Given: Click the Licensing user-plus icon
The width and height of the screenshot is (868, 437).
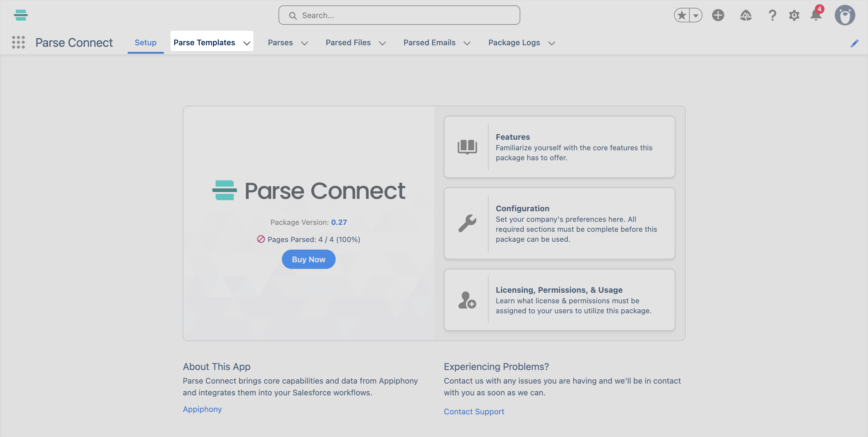Looking at the screenshot, I should pos(467,300).
